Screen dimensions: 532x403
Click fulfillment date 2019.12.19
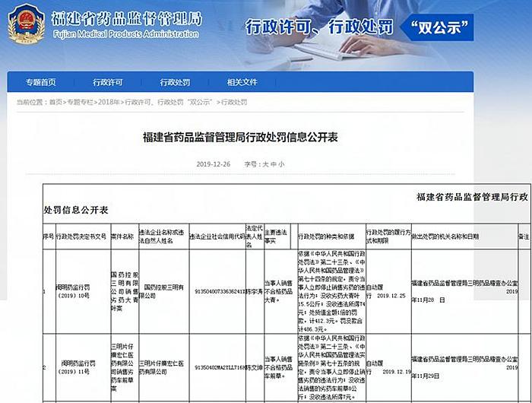(x=397, y=372)
